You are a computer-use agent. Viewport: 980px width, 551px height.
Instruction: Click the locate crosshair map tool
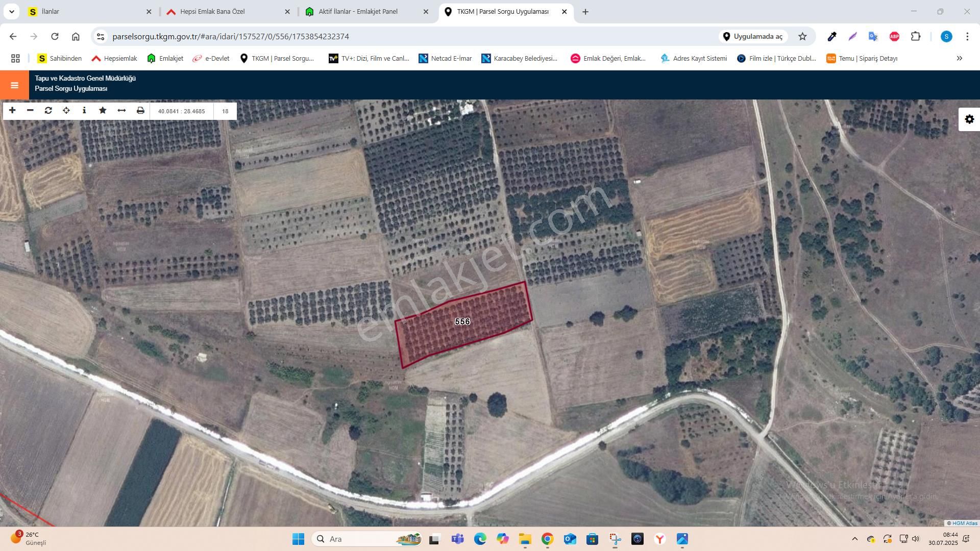click(66, 111)
